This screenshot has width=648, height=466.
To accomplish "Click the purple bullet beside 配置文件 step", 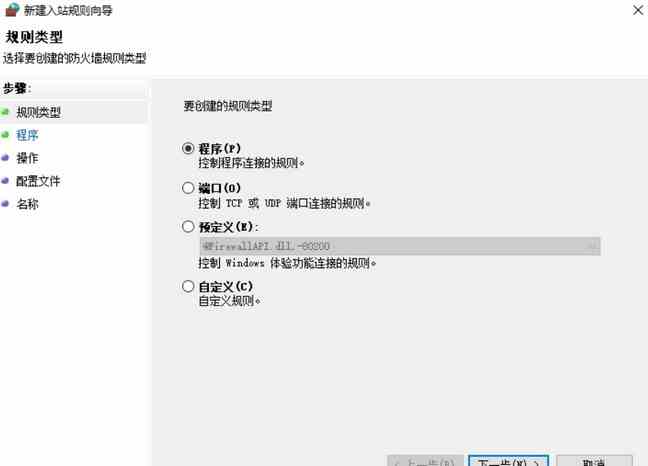I will pyautogui.click(x=5, y=181).
